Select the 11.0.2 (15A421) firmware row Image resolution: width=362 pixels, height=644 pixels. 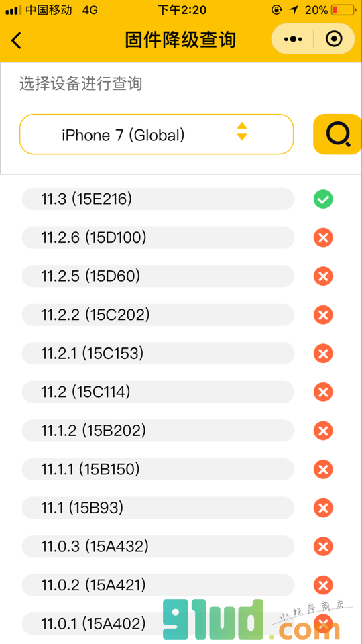click(x=158, y=585)
